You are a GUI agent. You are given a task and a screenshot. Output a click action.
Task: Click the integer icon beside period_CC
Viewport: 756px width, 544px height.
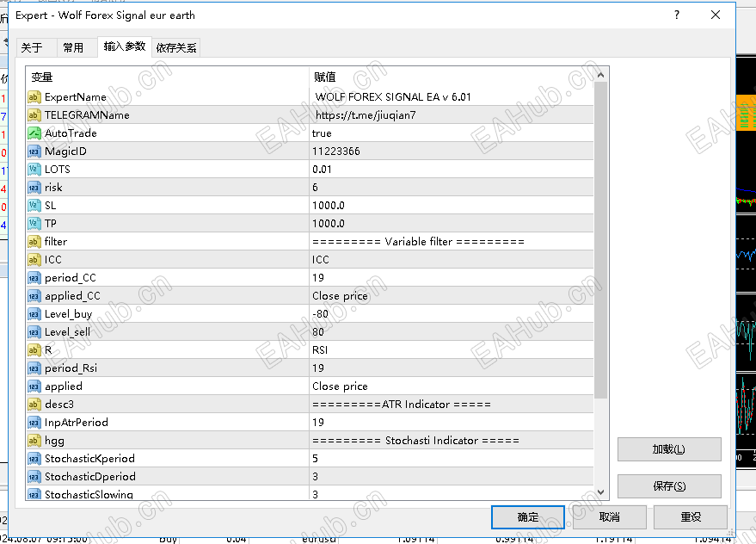tap(34, 277)
